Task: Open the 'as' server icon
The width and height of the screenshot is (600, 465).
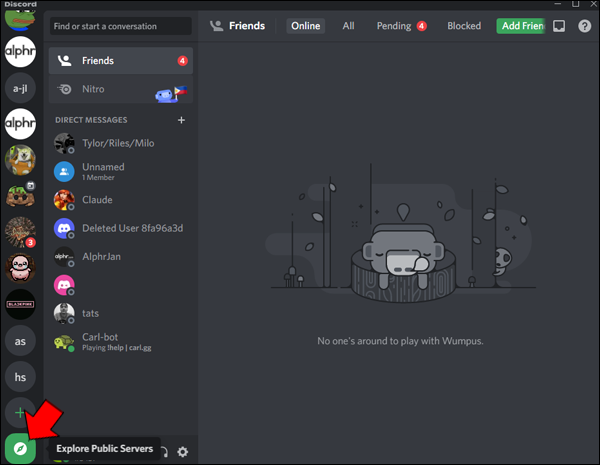Action: point(20,341)
